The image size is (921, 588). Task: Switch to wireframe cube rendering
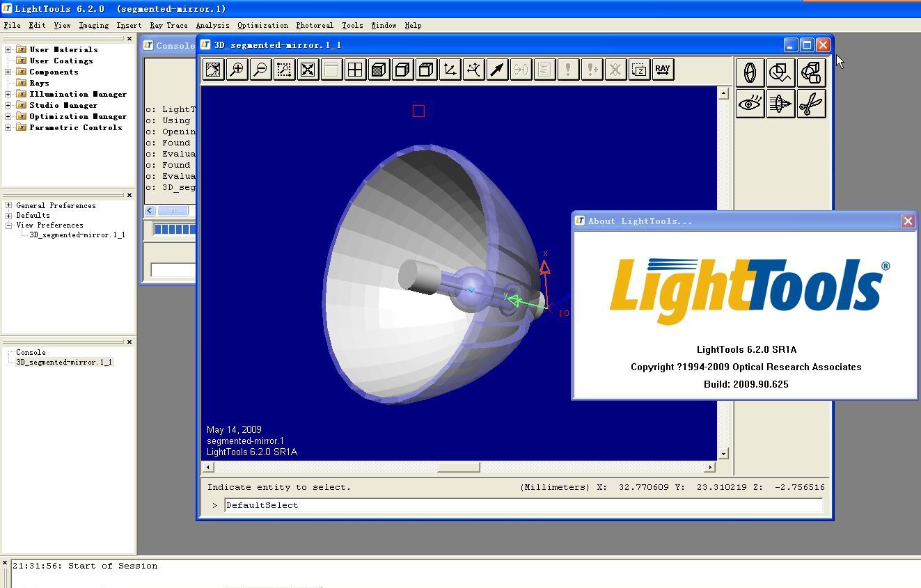click(427, 70)
